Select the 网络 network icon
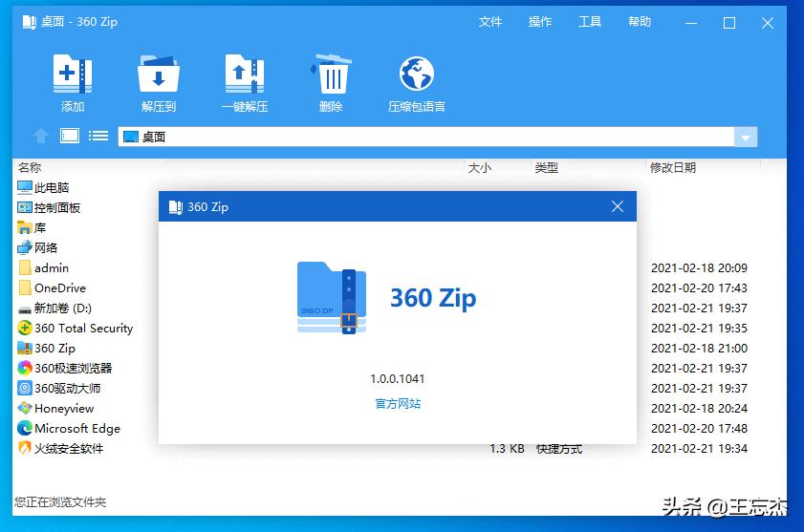804x532 pixels. pos(25,247)
